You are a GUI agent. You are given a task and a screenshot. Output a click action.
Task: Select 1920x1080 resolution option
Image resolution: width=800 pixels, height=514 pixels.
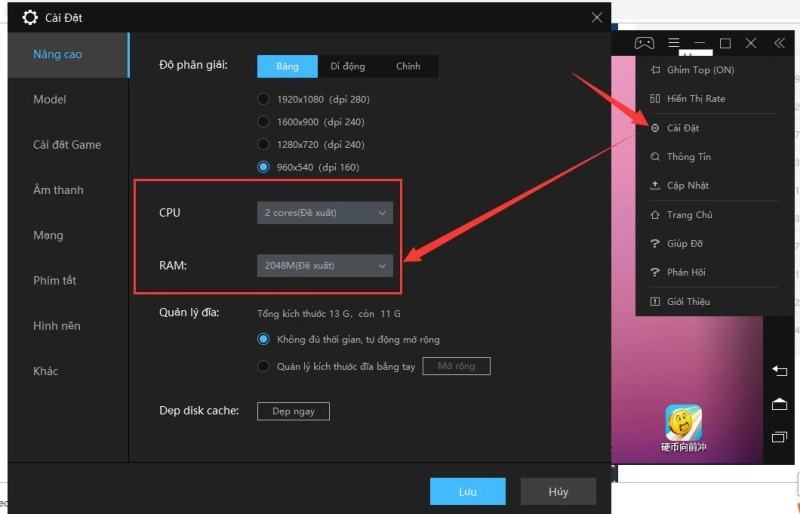tap(263, 99)
